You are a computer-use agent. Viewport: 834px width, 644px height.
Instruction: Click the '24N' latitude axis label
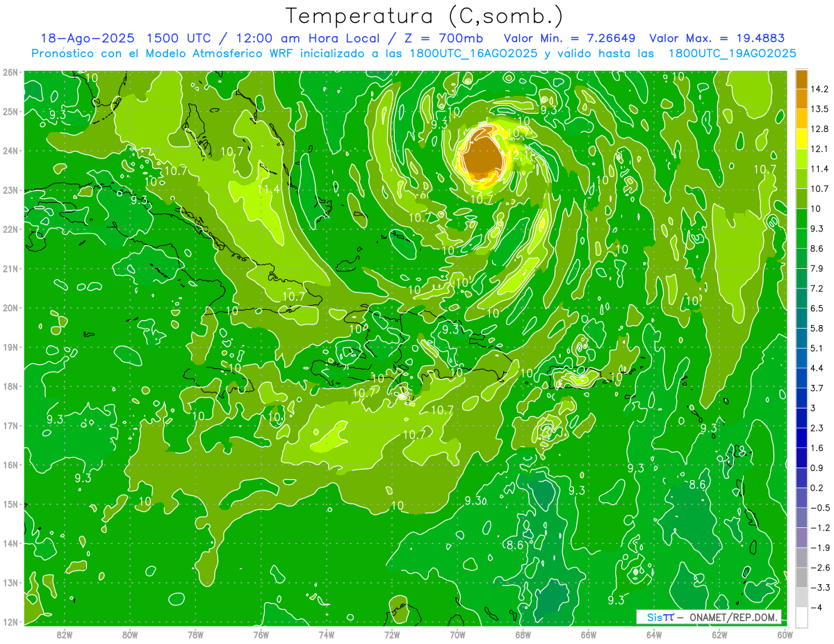(x=10, y=151)
